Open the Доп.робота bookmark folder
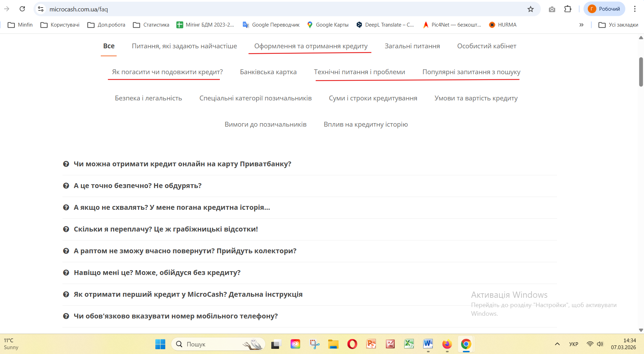 pyautogui.click(x=106, y=25)
